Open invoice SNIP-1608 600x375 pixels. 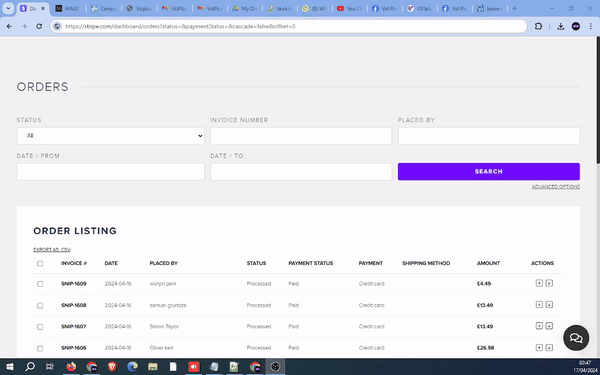(73, 305)
